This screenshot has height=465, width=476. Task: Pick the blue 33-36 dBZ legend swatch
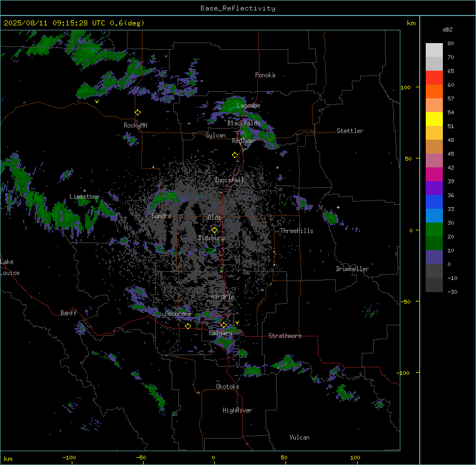[x=434, y=202]
